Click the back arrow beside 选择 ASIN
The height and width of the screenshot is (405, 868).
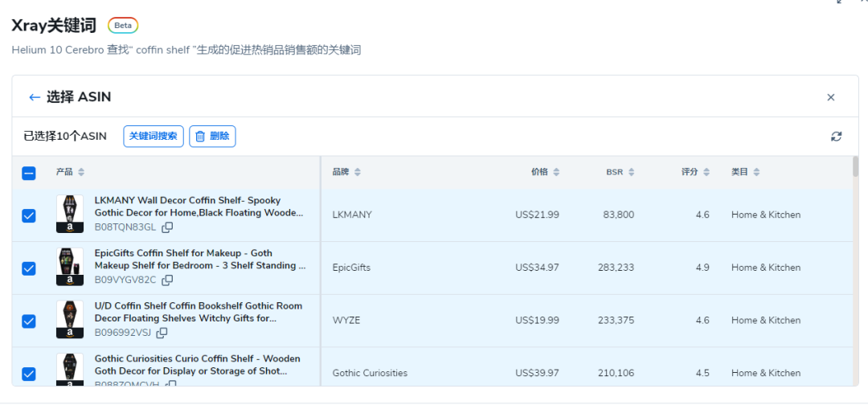point(34,97)
